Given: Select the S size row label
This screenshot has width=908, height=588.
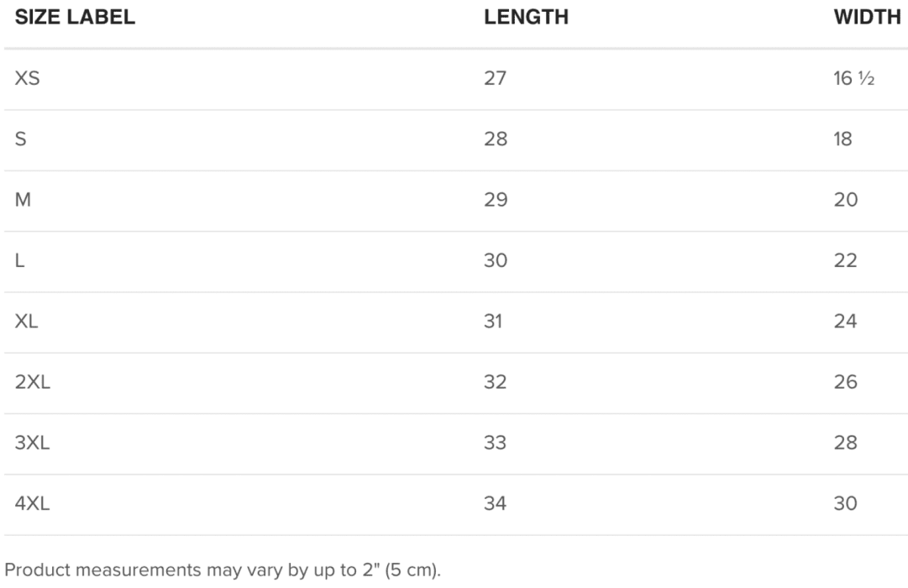Looking at the screenshot, I should 21,139.
